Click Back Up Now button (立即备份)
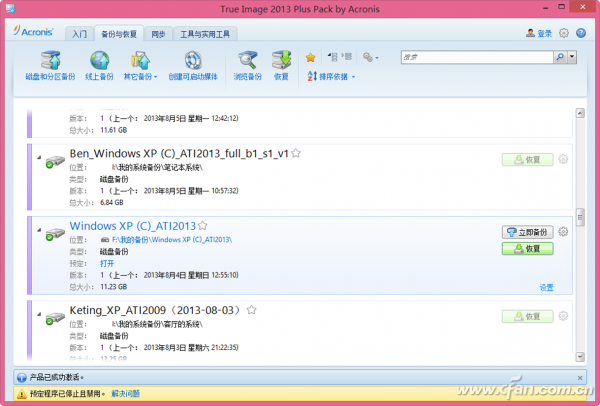 pyautogui.click(x=527, y=232)
